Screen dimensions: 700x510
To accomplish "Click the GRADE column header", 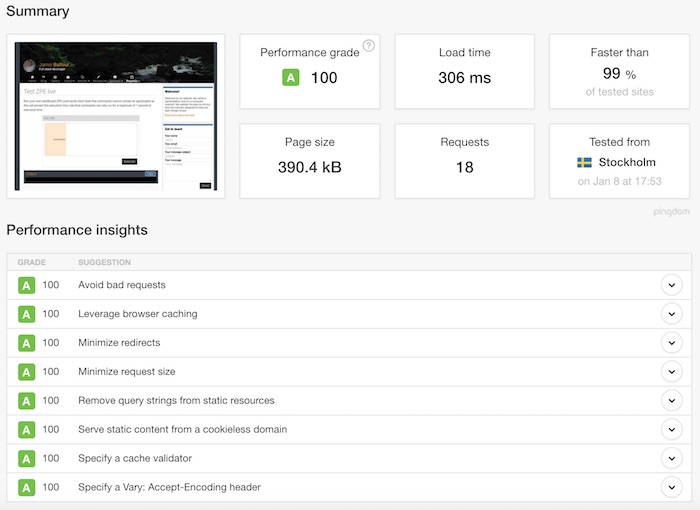I will (32, 262).
